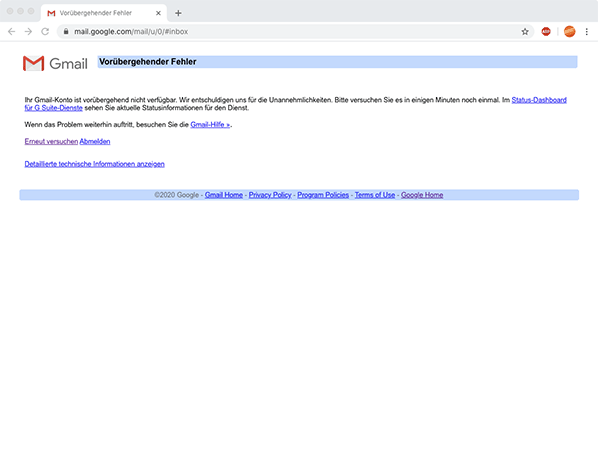Open the Gmail Home footer link
598x458 pixels.
224,195
